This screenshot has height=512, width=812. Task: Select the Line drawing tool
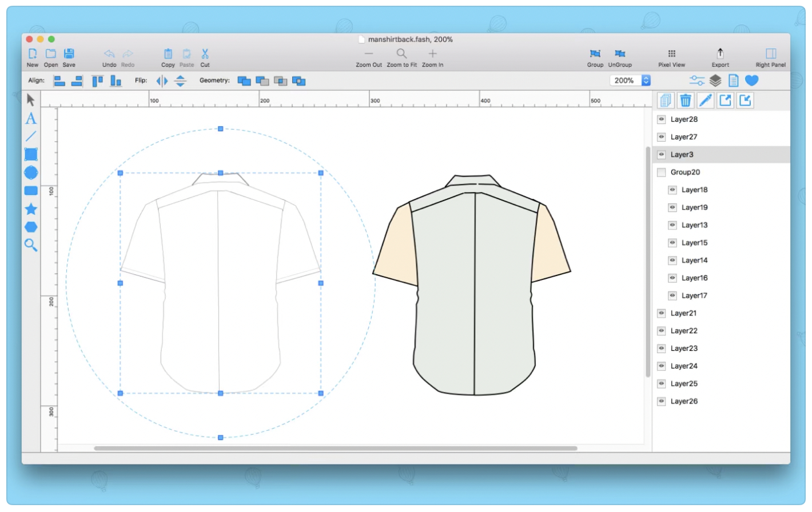[31, 137]
